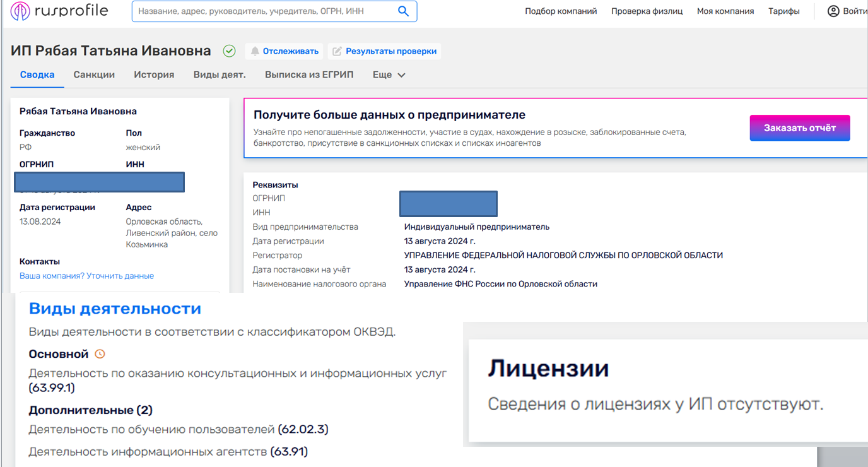Viewport: 868px width, 467px height.
Task: Click the activity code 63.99.1
Action: (52, 387)
